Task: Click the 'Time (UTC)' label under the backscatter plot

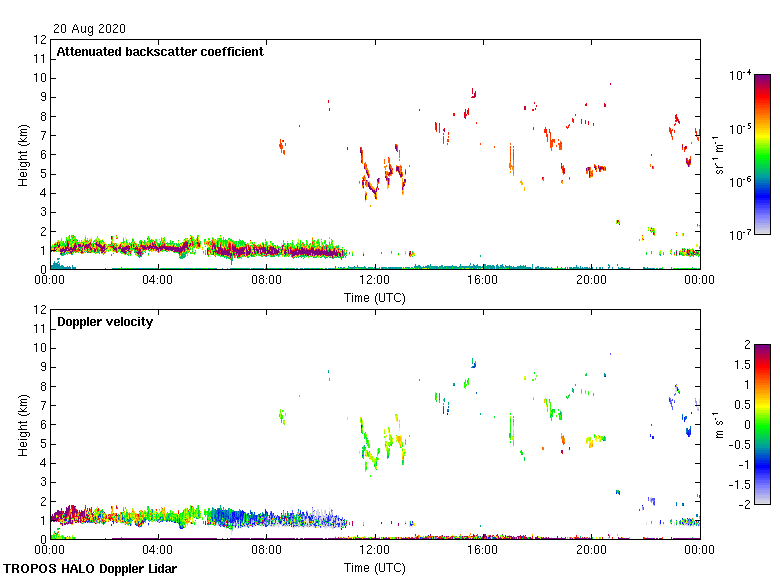Action: point(375,298)
